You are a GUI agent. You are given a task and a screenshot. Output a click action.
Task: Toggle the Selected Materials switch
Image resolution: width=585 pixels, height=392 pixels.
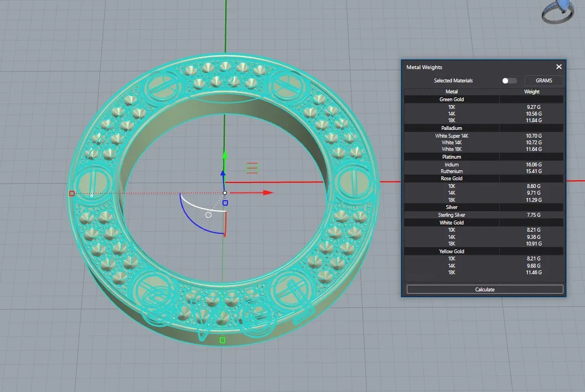509,81
